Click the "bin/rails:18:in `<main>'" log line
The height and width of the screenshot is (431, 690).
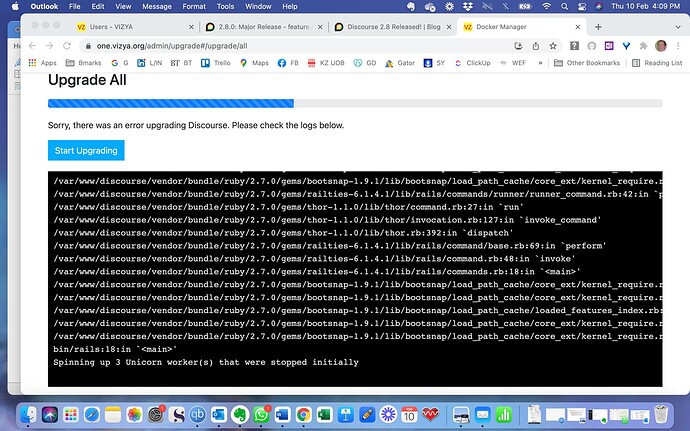(x=115, y=349)
